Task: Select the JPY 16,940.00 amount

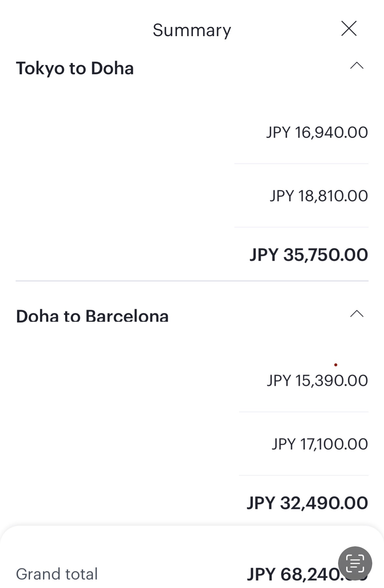Action: point(317,133)
